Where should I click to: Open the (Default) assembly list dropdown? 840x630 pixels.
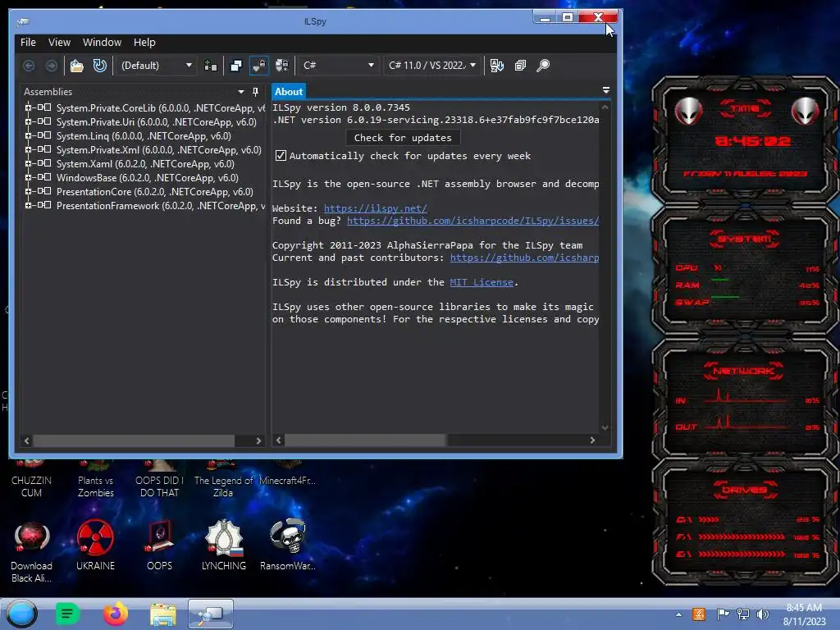click(x=156, y=66)
